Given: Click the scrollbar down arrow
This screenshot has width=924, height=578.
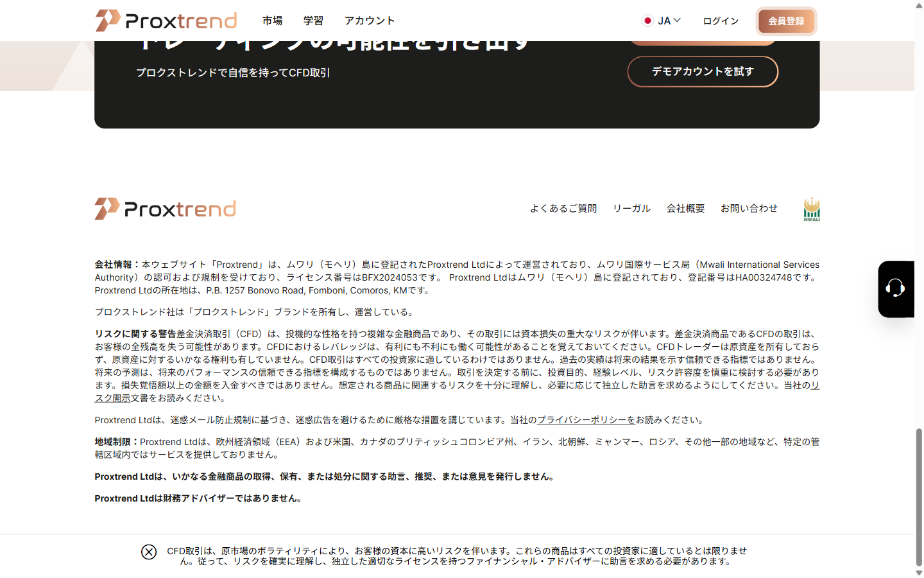Looking at the screenshot, I should click(x=919, y=573).
